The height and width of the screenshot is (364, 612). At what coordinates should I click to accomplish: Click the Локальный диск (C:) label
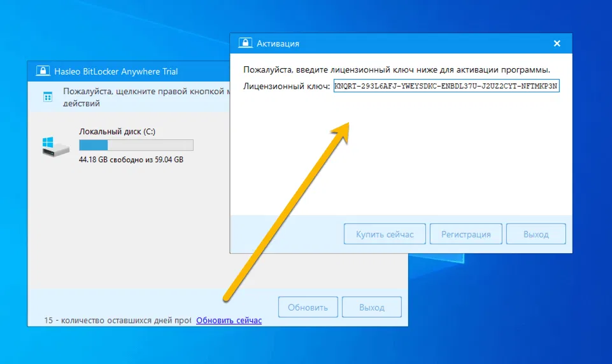[117, 132]
